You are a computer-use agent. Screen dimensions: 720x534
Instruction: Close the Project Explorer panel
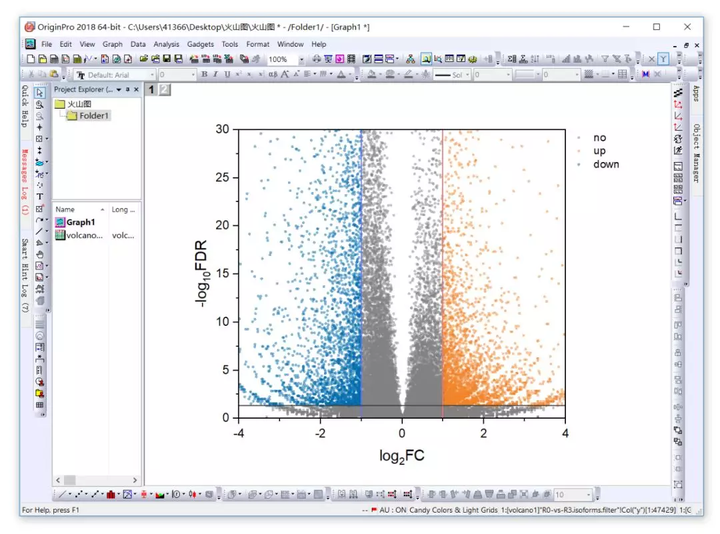[136, 90]
